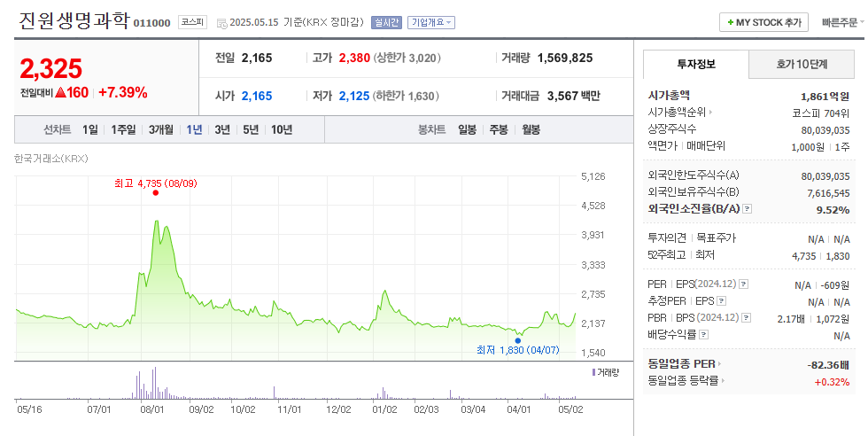
Task: Click the 최고 4,735 peak marker on chart
Action: (x=156, y=192)
